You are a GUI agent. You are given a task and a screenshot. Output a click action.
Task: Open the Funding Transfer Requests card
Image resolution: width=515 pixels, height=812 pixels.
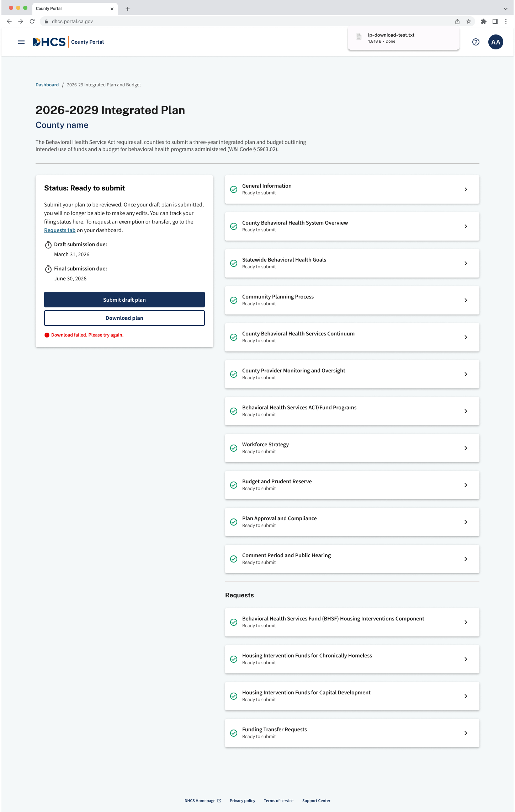[x=352, y=733]
